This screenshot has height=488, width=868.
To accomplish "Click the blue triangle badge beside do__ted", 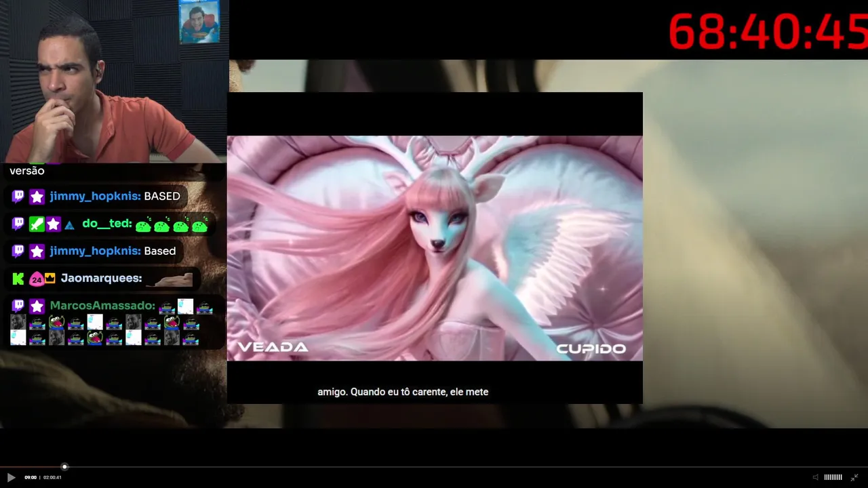I will coord(70,224).
